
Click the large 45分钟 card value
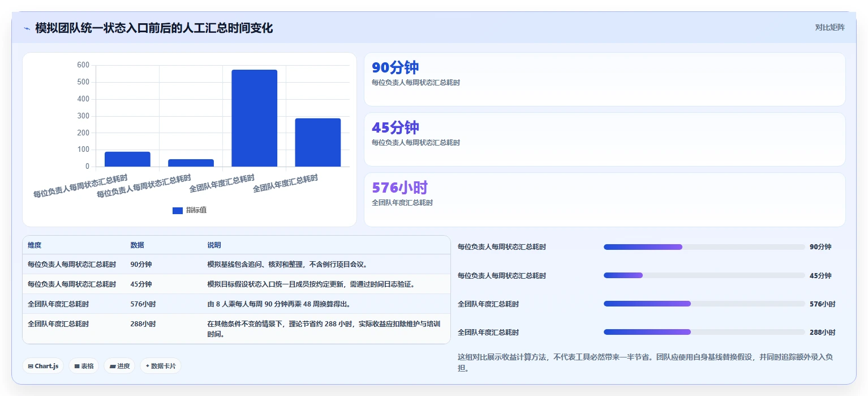coord(395,127)
